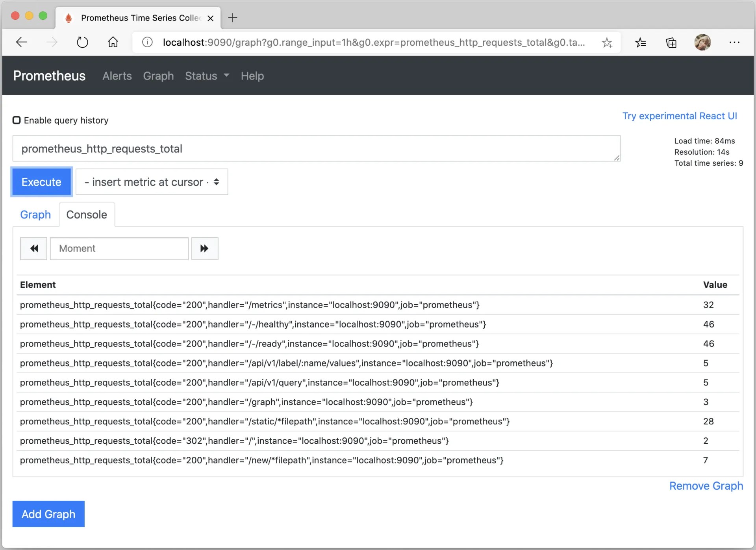The height and width of the screenshot is (550, 756).
Task: Bookmark the page via the star icon
Action: pos(608,43)
